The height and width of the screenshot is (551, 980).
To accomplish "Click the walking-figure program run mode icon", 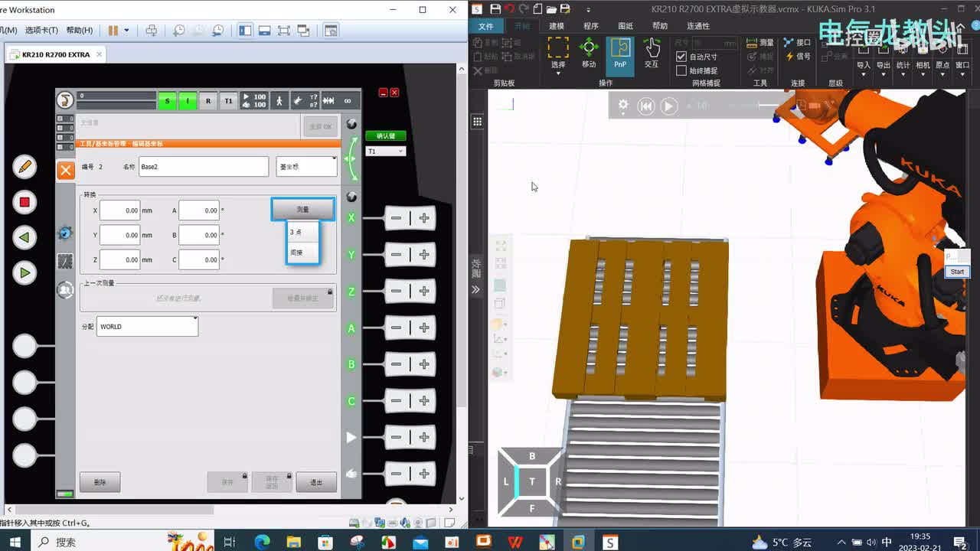I will click(279, 100).
